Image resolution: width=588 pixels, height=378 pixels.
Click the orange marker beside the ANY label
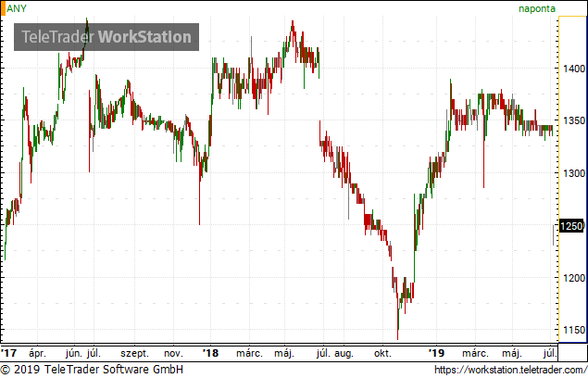[3, 8]
